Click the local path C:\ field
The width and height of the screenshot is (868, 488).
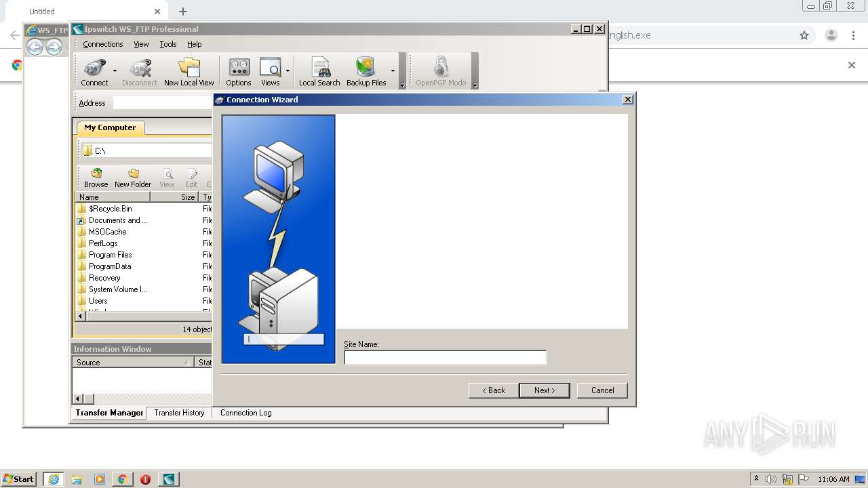click(146, 150)
